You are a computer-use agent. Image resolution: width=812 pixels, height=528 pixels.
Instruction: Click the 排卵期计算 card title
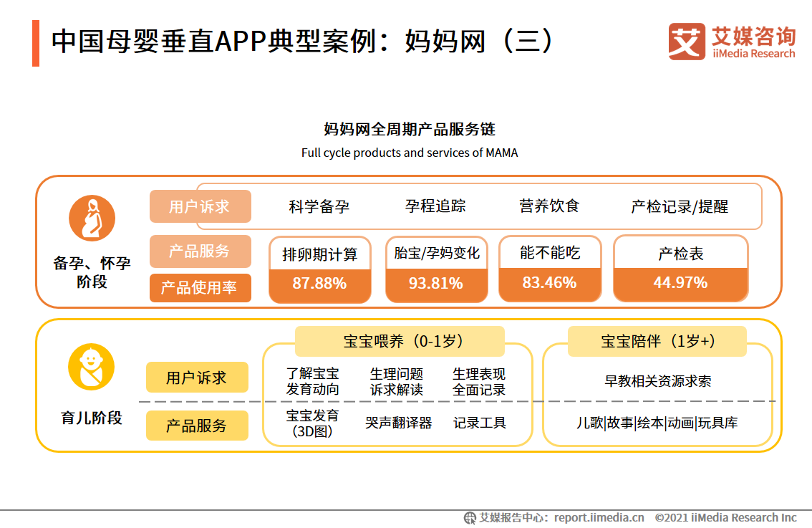[320, 254]
